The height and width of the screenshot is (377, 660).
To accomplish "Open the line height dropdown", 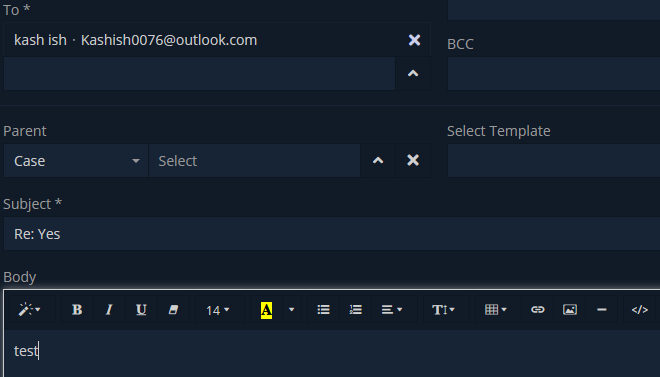I will (x=444, y=310).
